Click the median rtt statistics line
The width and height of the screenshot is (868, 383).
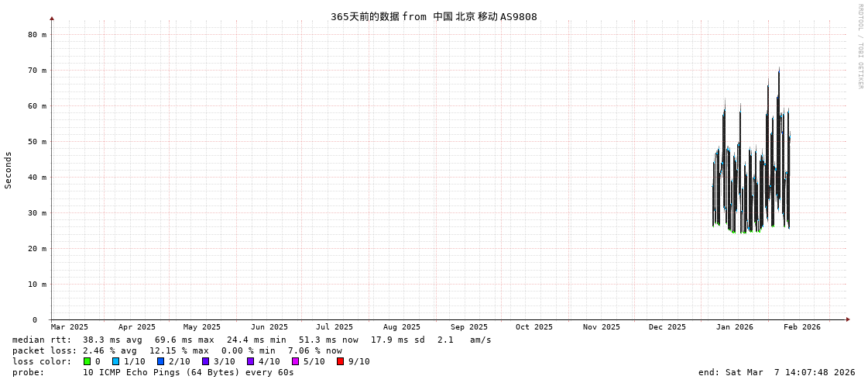pos(252,340)
